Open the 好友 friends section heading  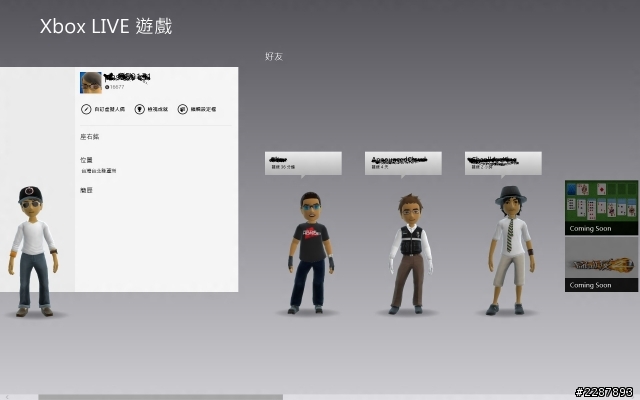pos(274,56)
